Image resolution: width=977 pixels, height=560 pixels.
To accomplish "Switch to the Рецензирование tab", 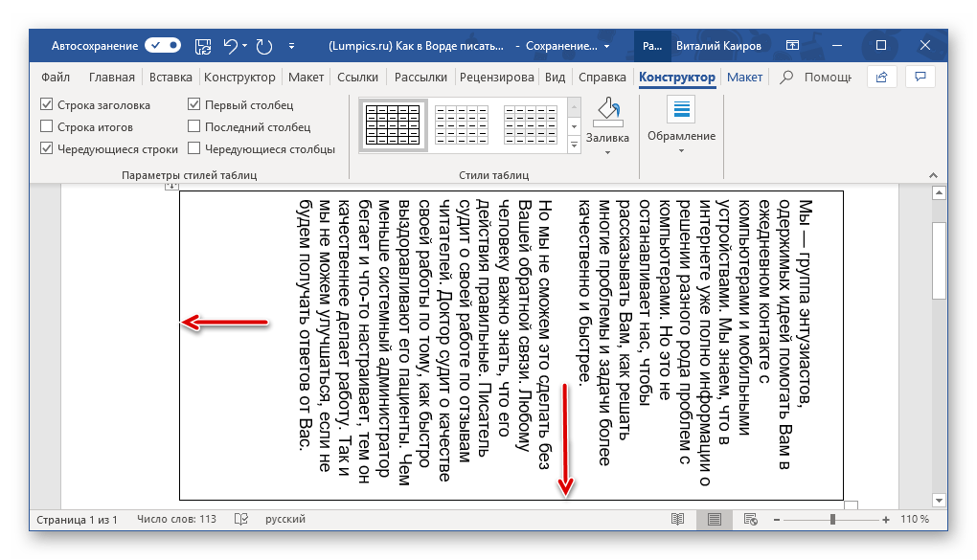I will [x=496, y=78].
